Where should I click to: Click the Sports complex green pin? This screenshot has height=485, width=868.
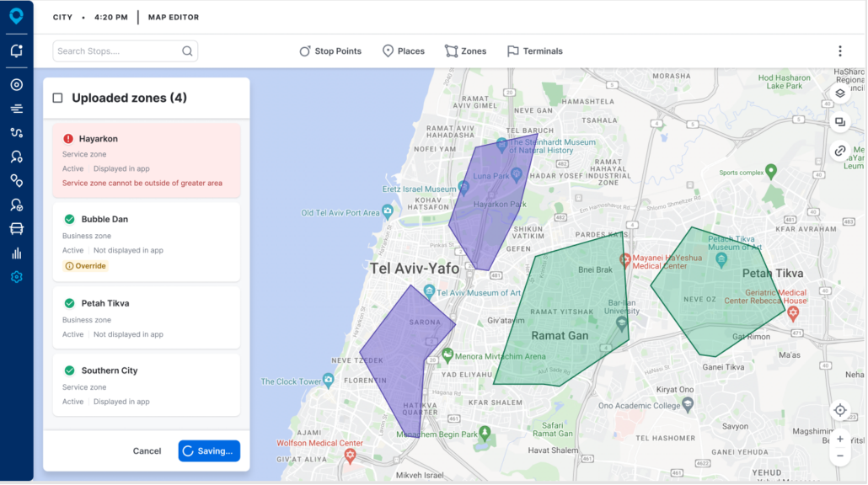770,170
